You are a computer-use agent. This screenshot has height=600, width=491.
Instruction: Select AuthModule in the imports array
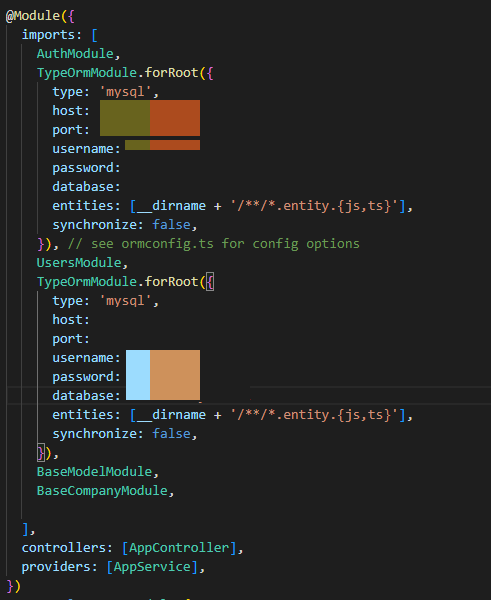click(x=75, y=54)
